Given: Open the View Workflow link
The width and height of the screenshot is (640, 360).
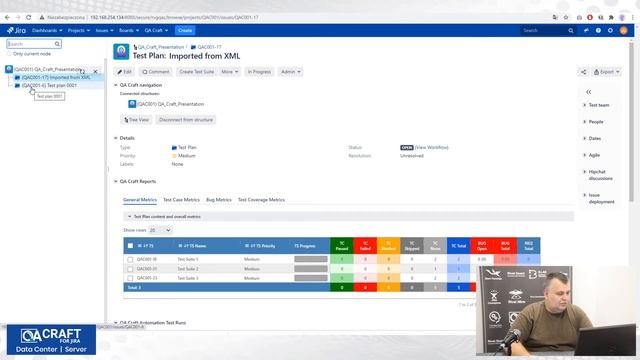Looking at the screenshot, I should [x=432, y=148].
